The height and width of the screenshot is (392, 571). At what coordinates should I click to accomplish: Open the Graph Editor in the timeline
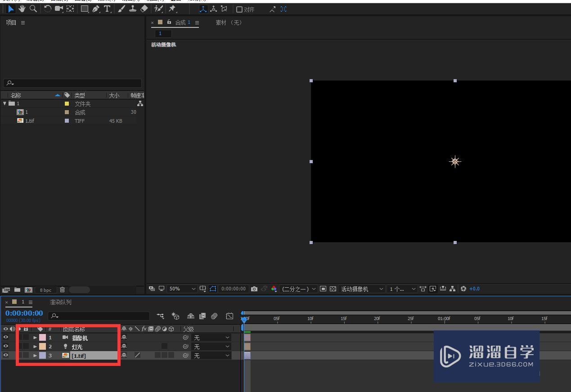point(230,316)
